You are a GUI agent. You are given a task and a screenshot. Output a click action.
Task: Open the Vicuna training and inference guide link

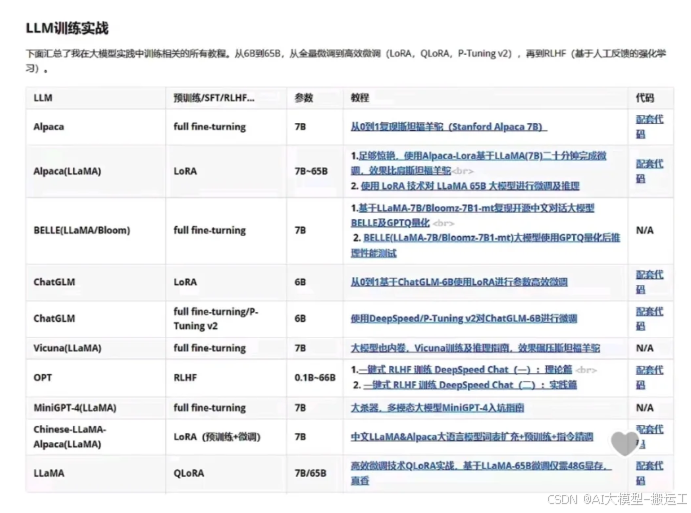coord(475,348)
